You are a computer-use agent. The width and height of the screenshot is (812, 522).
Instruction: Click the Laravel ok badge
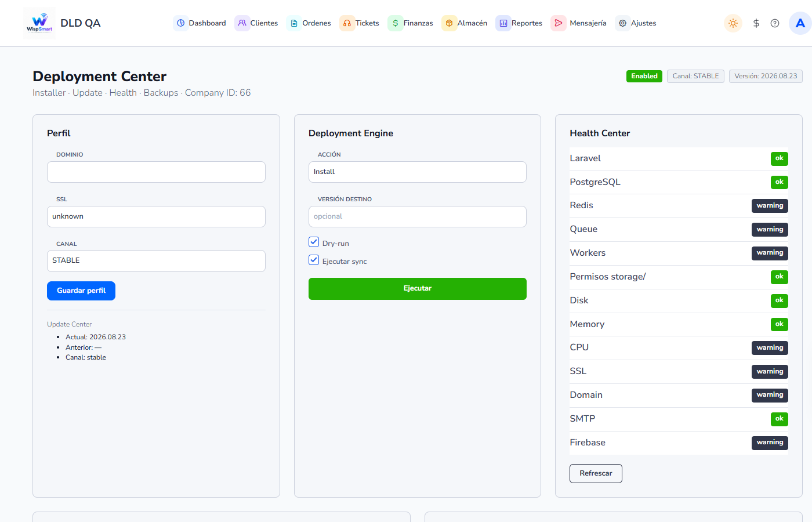tap(780, 158)
